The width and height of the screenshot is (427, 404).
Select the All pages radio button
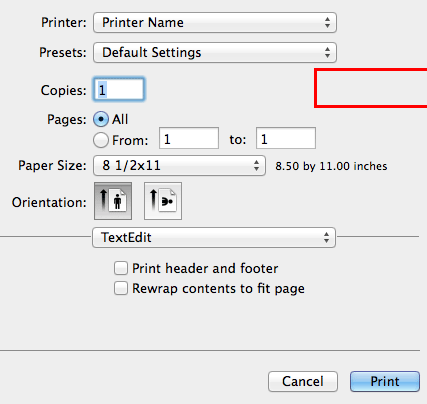tap(101, 119)
